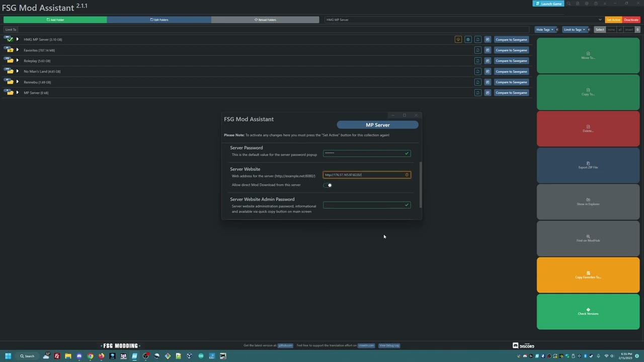Click the Copy To... panel button
Image resolution: width=644 pixels, height=362 pixels.
pos(588,92)
